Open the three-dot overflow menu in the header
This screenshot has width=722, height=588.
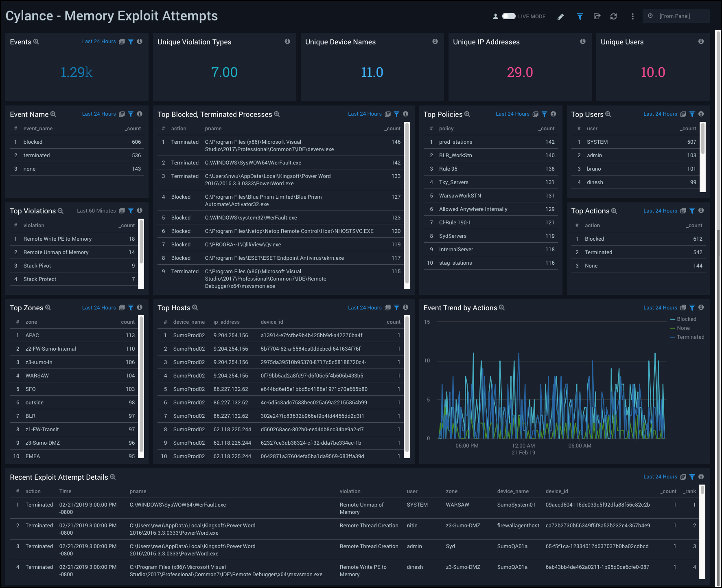coord(632,17)
